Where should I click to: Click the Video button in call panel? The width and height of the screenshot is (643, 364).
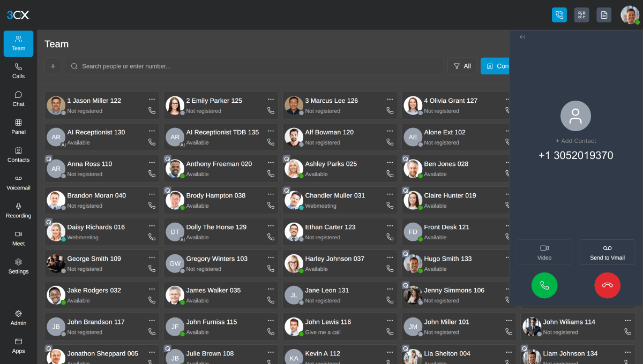[544, 252]
